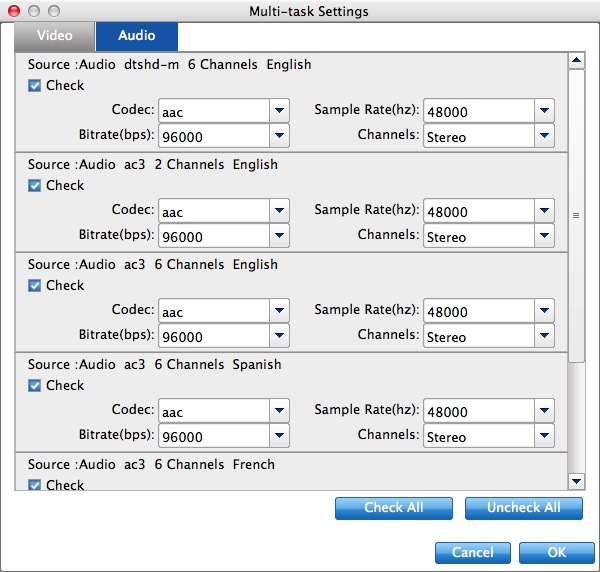600x572 pixels.
Task: Disable the ac3 6 Channels Spanish track
Action: click(35, 386)
